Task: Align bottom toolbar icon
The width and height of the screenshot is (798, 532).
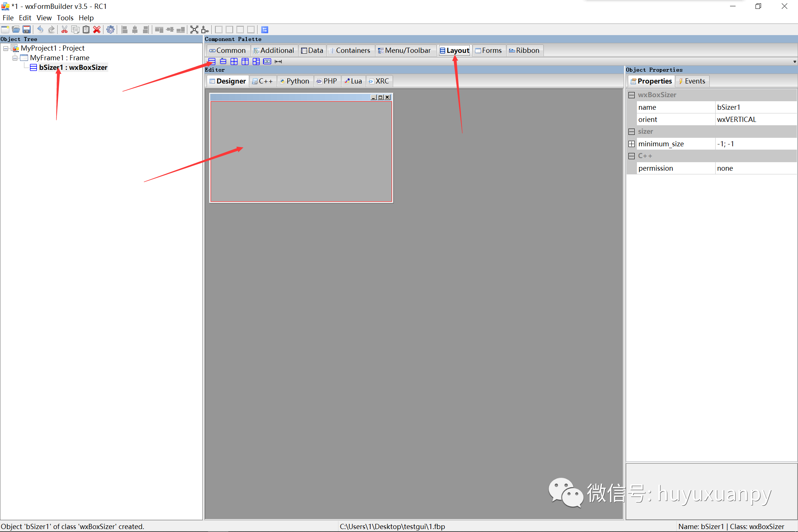Action: coord(181,30)
